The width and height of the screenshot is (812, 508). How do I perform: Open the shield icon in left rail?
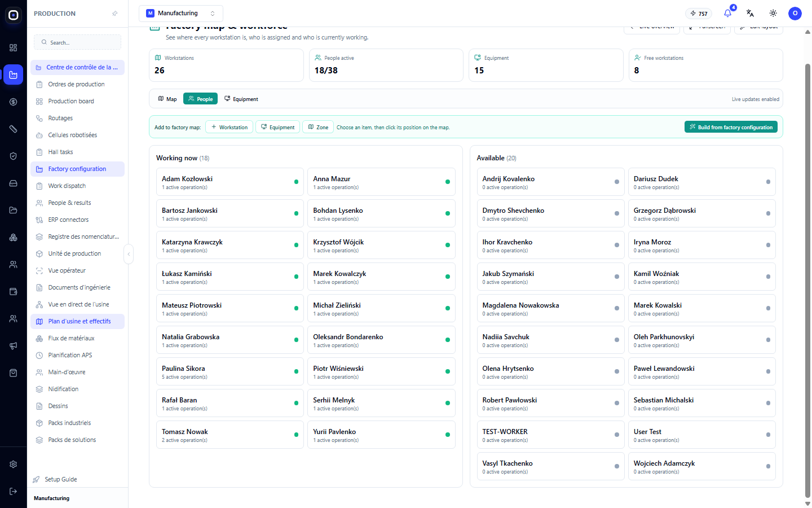14,156
